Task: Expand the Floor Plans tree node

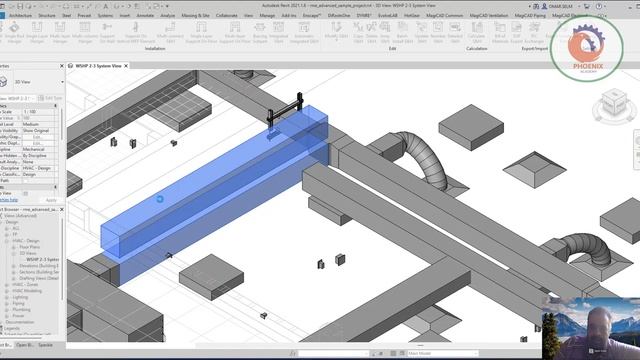Action: [13, 247]
